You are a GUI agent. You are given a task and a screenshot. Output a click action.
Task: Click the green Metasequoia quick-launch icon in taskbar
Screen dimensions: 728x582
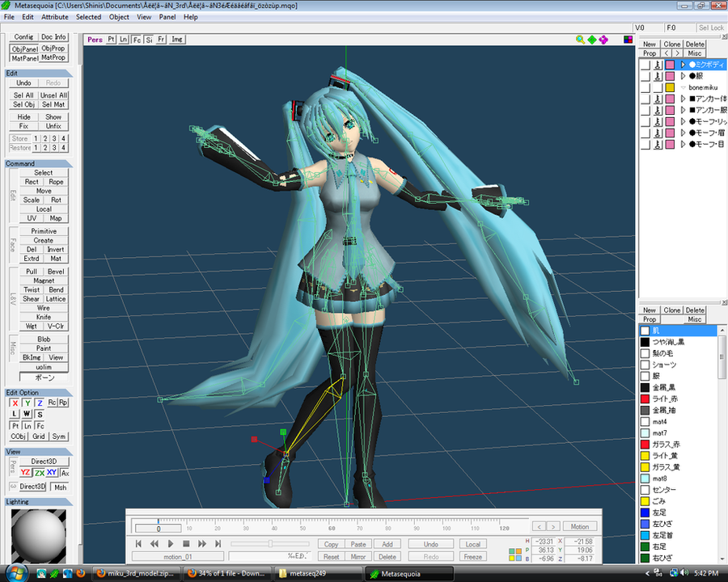[x=55, y=574]
